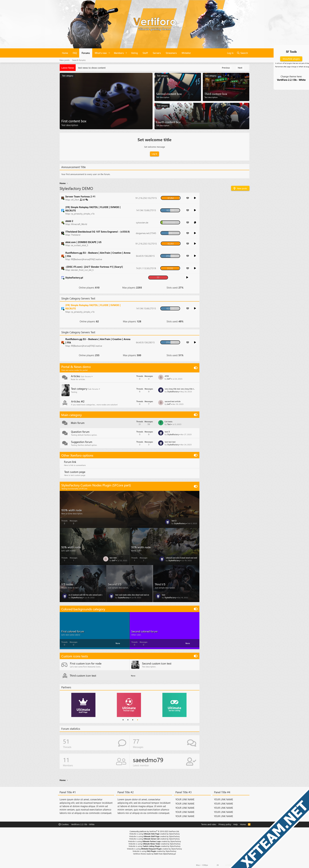Click Show/hide plugins in SF Tools
This screenshot has height=868, width=309.
(x=291, y=59)
